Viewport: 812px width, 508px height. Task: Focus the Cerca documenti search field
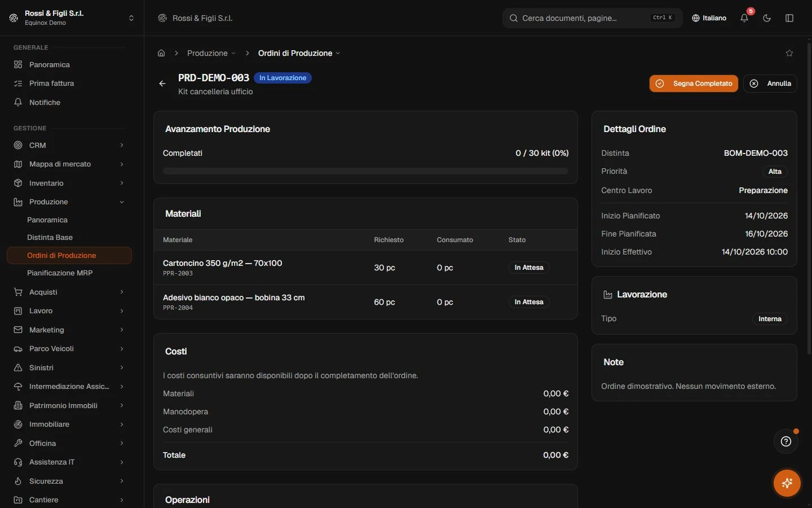[x=592, y=18]
